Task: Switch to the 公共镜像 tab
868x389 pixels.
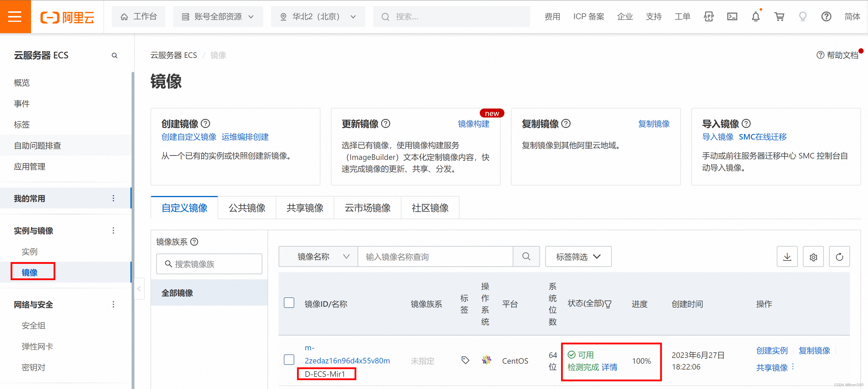Action: (x=247, y=208)
